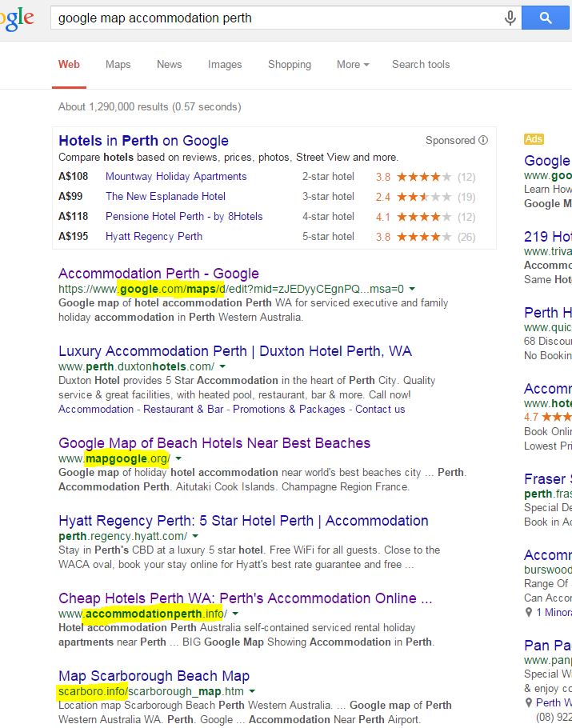The height and width of the screenshot is (728, 572).
Task: Click About 1,290,000 results text
Action: pos(150,106)
